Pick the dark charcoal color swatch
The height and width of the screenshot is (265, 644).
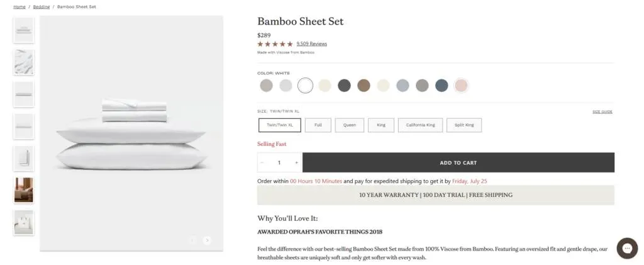click(344, 86)
